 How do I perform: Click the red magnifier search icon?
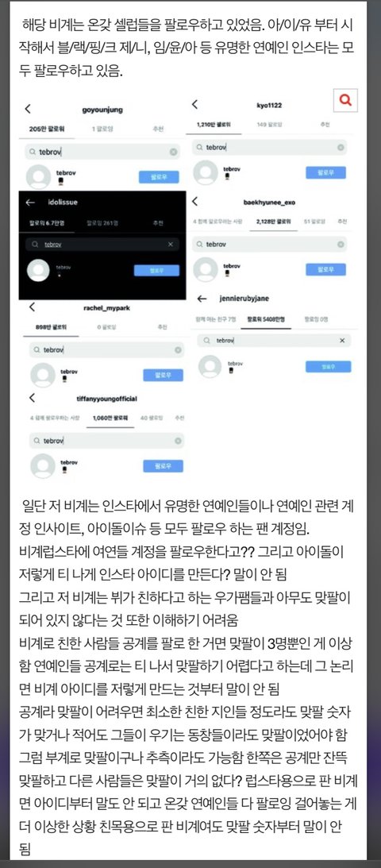coord(345,100)
